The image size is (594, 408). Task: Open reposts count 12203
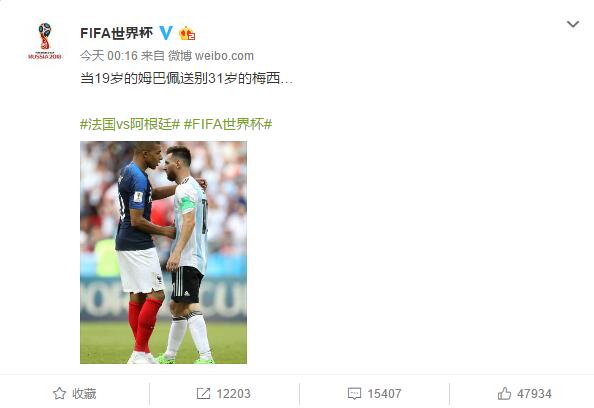tap(233, 394)
